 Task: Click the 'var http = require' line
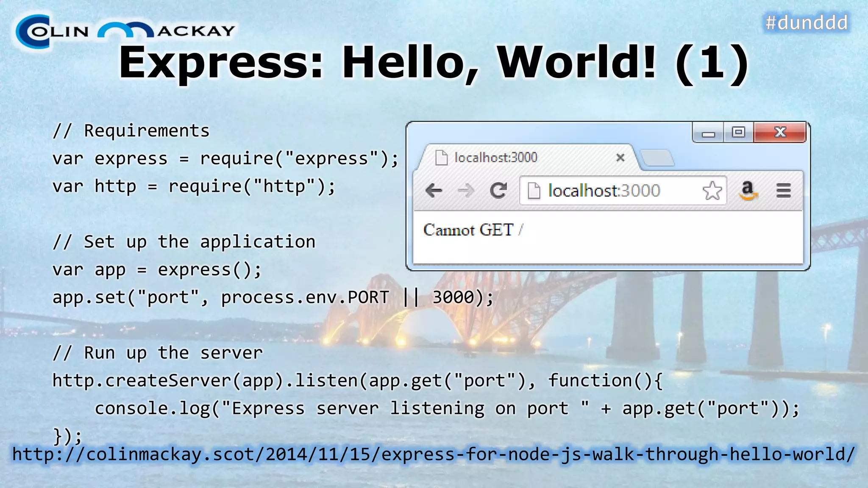pos(194,187)
